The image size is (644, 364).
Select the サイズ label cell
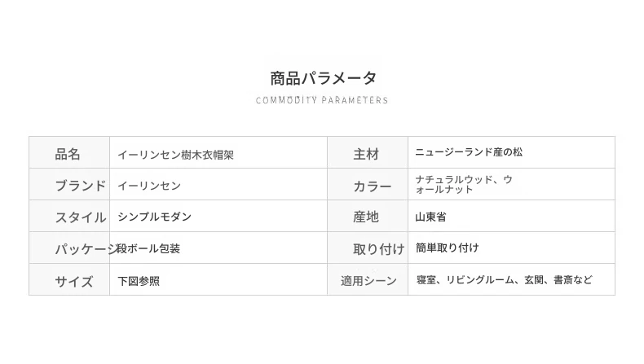[69, 279]
